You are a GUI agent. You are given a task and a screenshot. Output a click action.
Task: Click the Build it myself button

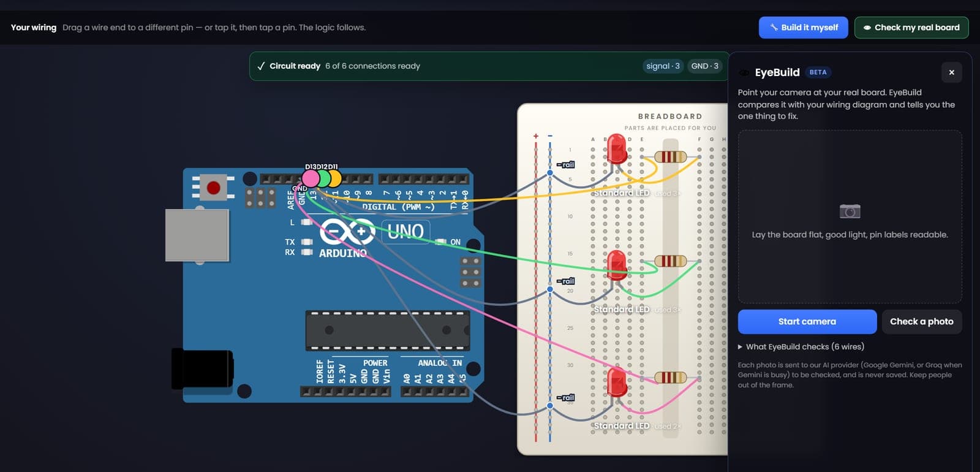coord(803,28)
